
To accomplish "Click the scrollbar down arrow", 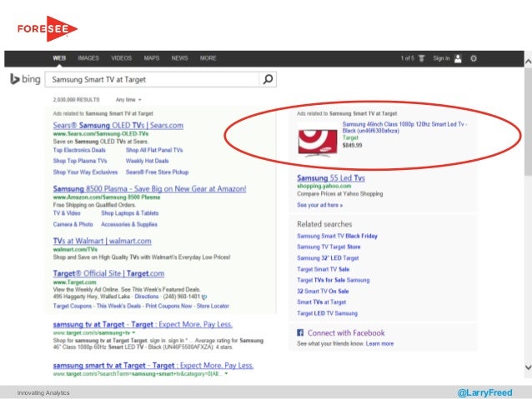I will pyautogui.click(x=528, y=367).
